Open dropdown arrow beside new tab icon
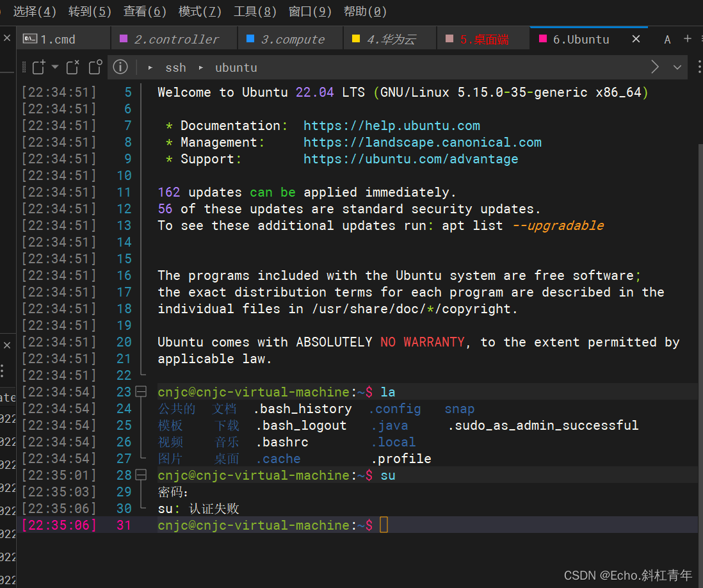This screenshot has height=588, width=703. pos(55,67)
